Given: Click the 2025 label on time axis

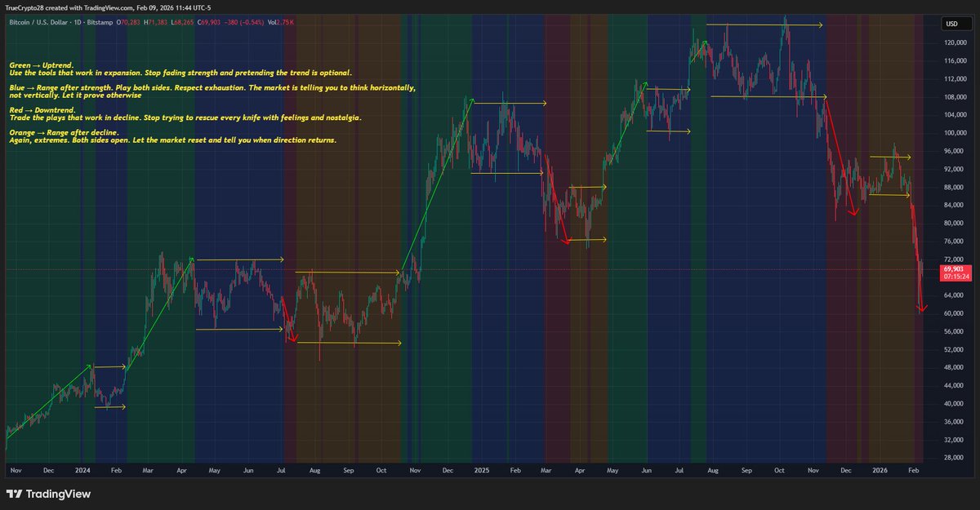Looking at the screenshot, I should [x=480, y=471].
